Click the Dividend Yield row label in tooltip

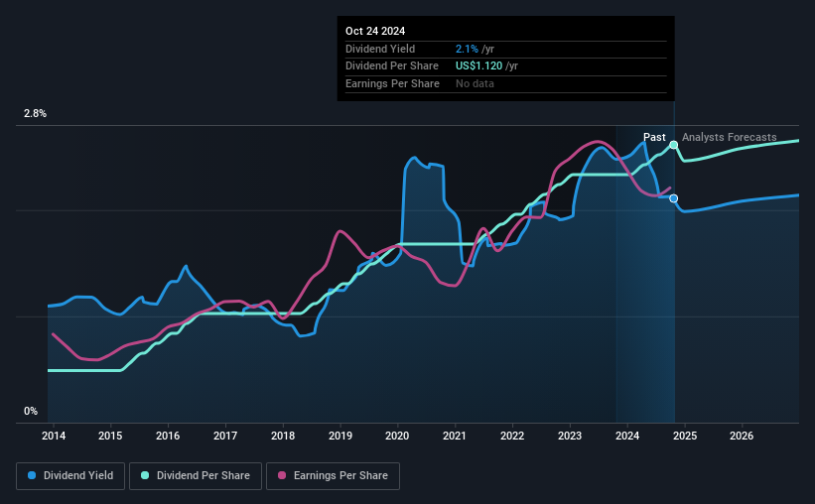(x=380, y=49)
